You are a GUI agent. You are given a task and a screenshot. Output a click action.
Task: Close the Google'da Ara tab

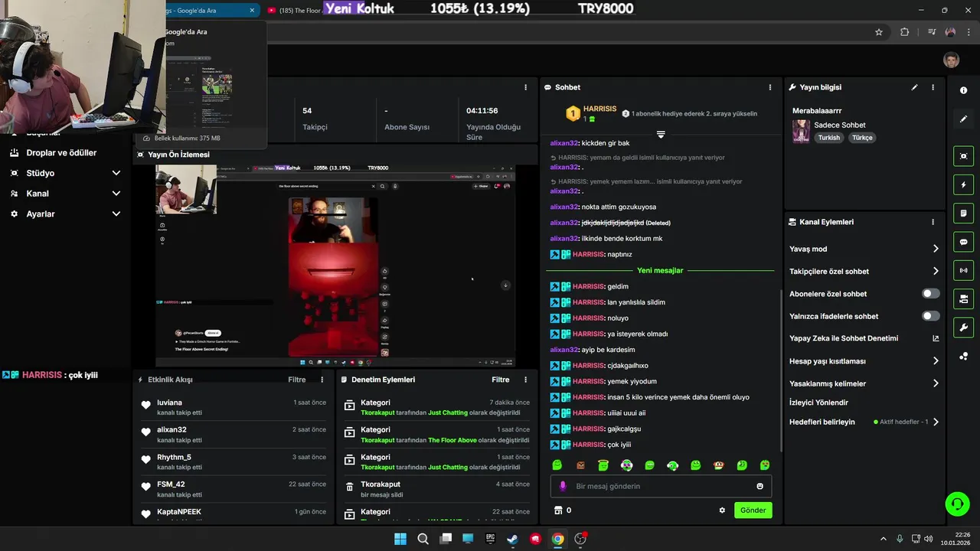tap(252, 10)
